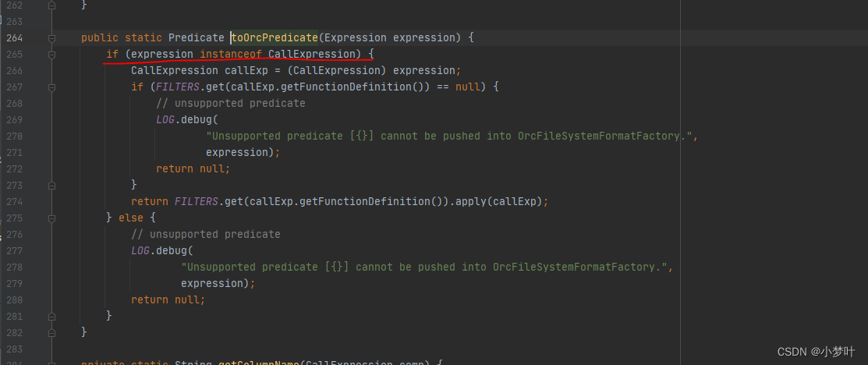This screenshot has height=365, width=868.
Task: Click expression argument on line 271
Action: (237, 152)
